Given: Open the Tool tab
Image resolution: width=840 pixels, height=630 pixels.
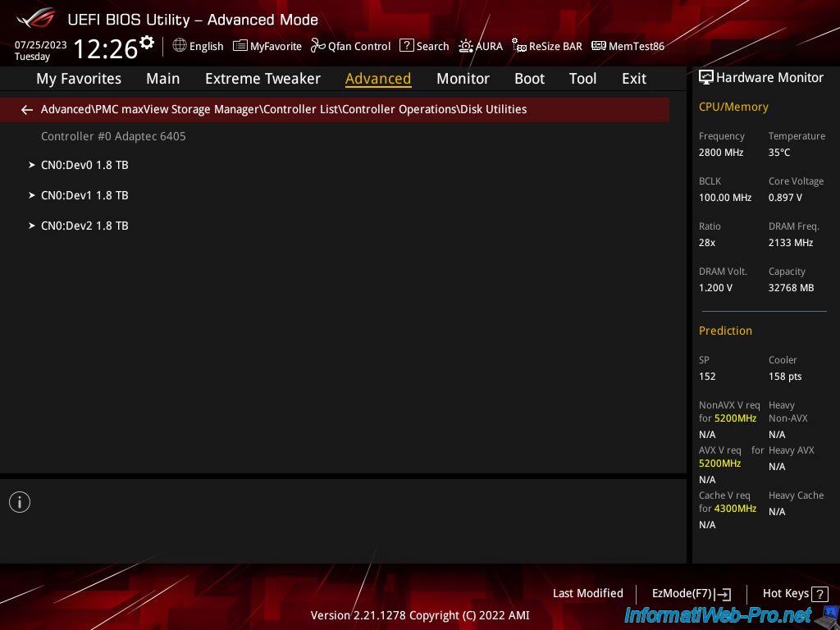Looking at the screenshot, I should [x=582, y=79].
